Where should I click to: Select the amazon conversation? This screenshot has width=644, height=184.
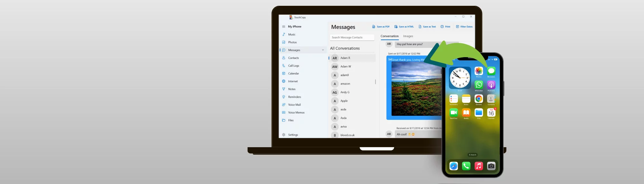(353, 84)
